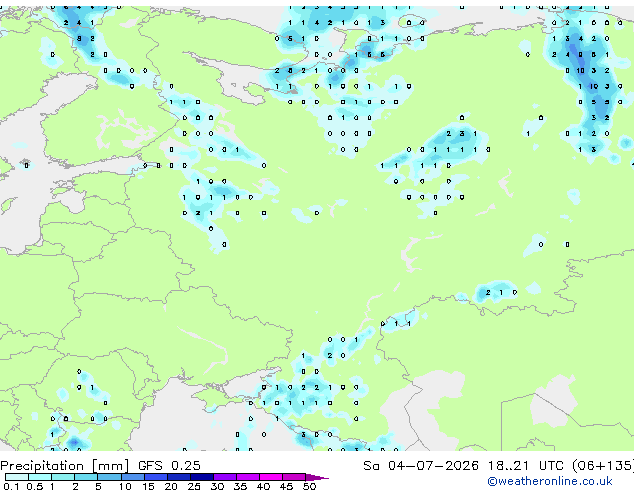This screenshot has width=634, height=490.
Task: Select the 15–20 mm legend swatch
Action: (x=156, y=477)
